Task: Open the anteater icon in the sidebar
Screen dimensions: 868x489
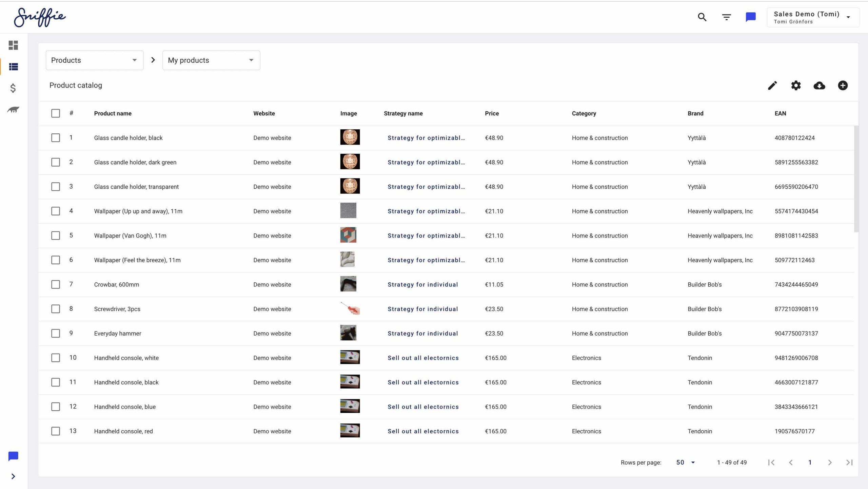Action: pos(13,110)
